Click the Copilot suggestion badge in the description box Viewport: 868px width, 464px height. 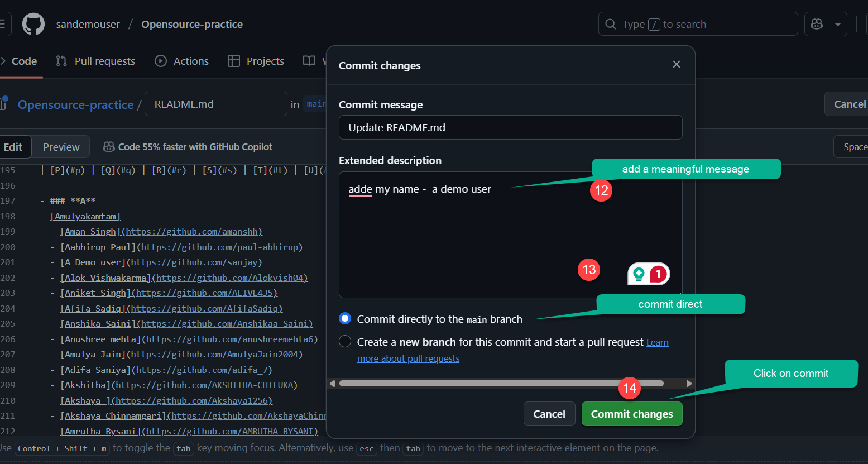(648, 274)
